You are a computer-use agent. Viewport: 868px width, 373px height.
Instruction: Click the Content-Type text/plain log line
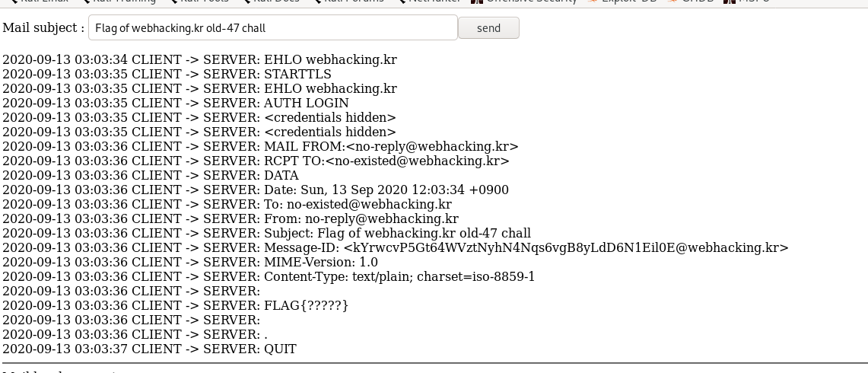pos(269,276)
